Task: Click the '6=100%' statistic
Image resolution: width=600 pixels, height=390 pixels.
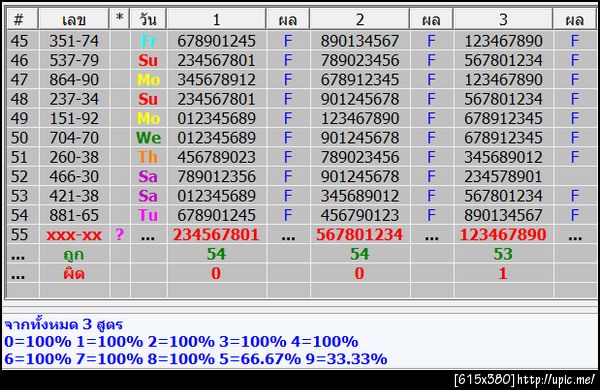Action: point(38,359)
